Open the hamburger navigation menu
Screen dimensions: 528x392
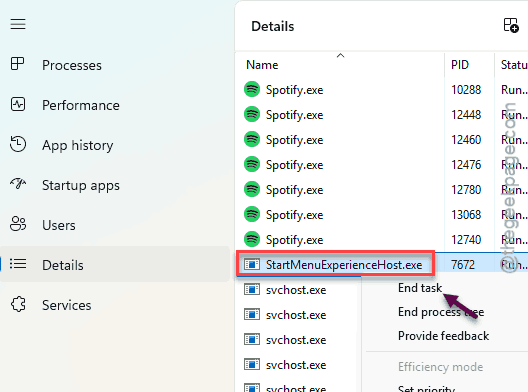[18, 24]
